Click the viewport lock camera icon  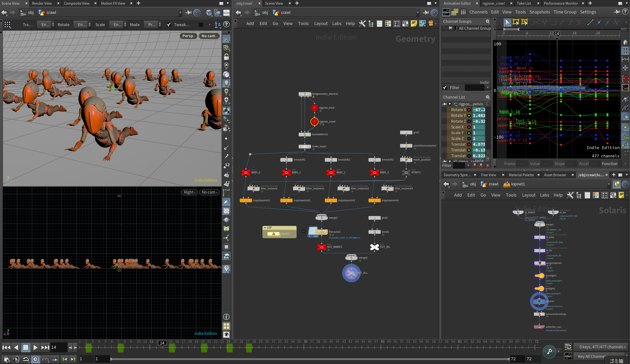point(226,57)
